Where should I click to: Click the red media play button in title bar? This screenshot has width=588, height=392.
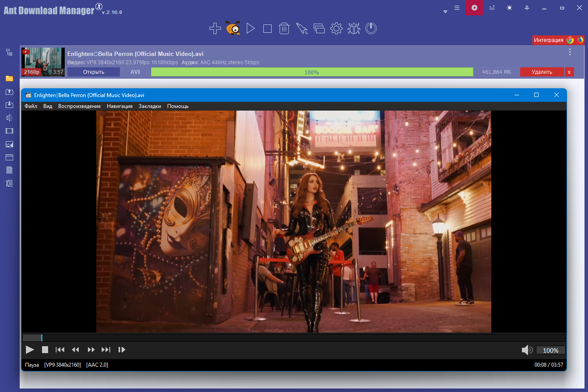(474, 8)
